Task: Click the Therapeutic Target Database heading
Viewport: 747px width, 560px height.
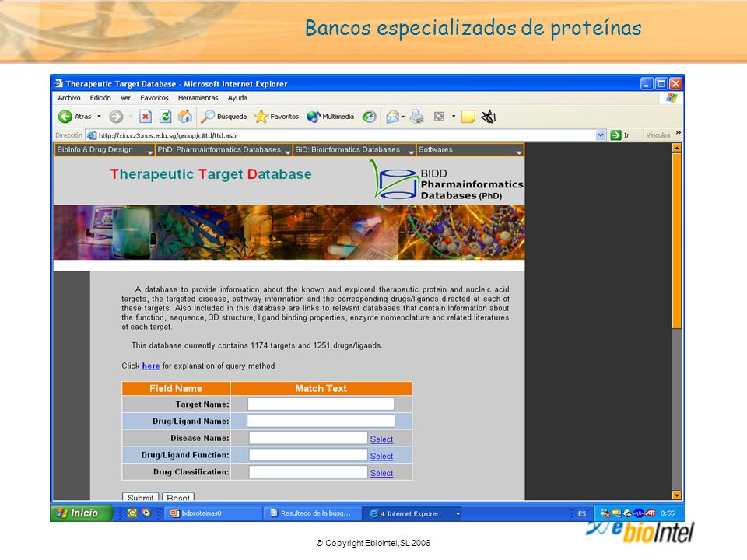Action: [211, 174]
